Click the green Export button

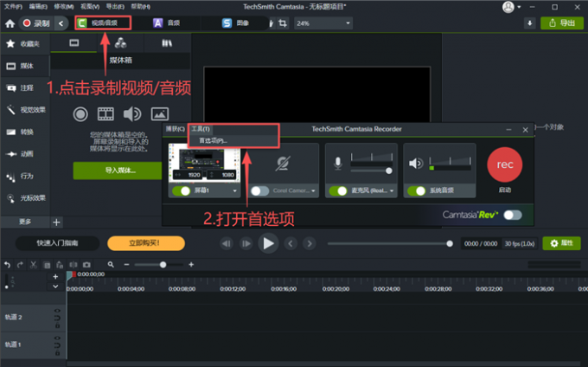(x=562, y=23)
